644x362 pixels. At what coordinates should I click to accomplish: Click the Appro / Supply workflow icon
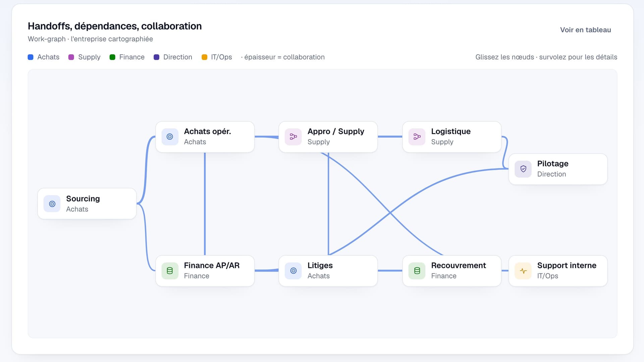click(x=293, y=137)
